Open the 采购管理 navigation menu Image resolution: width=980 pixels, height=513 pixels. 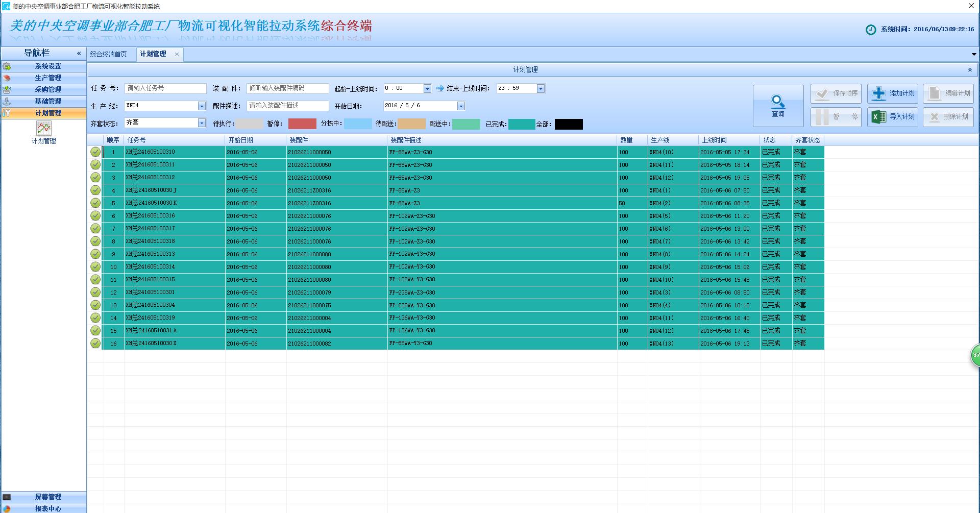tap(43, 90)
